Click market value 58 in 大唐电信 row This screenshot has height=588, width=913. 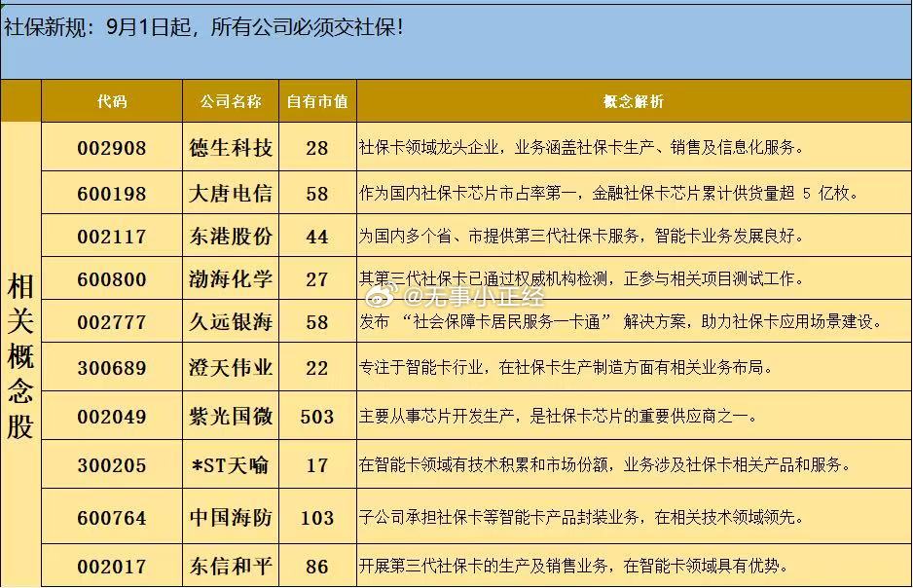[317, 194]
